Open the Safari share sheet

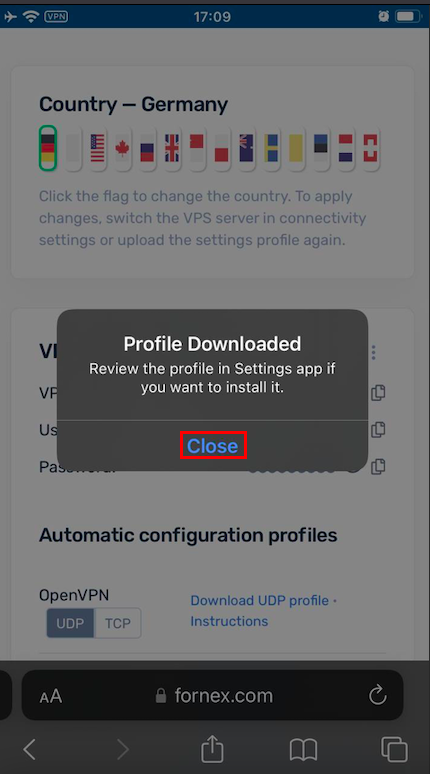[212, 748]
